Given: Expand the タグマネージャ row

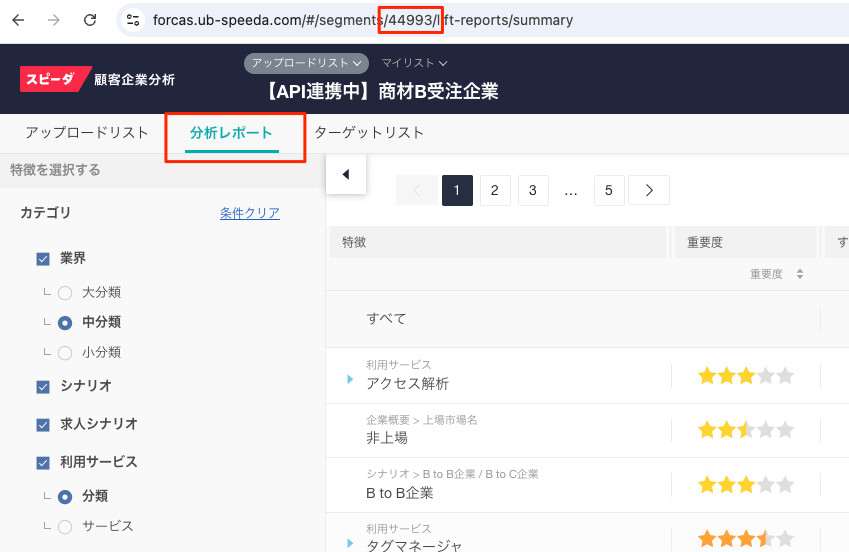Looking at the screenshot, I should coord(351,543).
